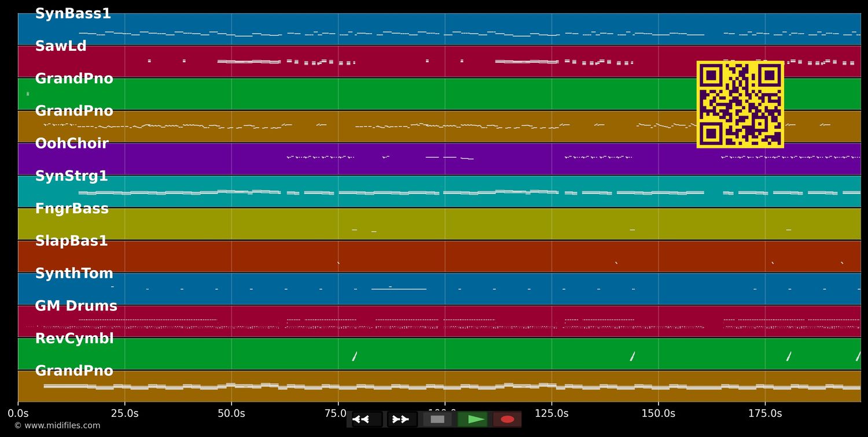Select the SawLd track name
The width and height of the screenshot is (868, 437).
pos(60,46)
